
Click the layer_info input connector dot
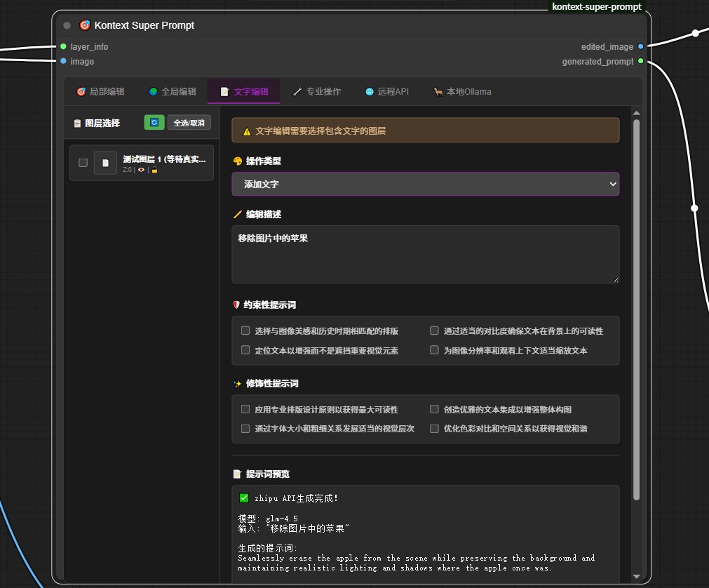[x=63, y=46]
